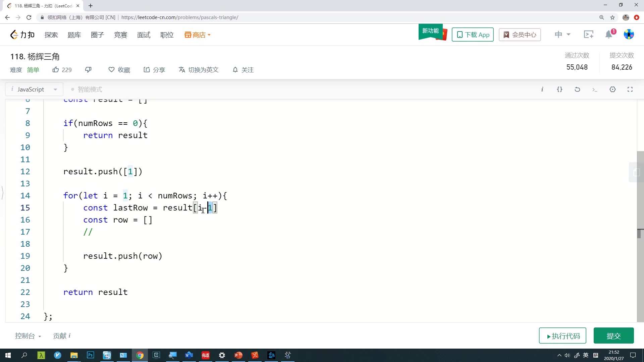The height and width of the screenshot is (362, 644).
Task: Click the 执行代码 run code button
Action: [x=562, y=336]
